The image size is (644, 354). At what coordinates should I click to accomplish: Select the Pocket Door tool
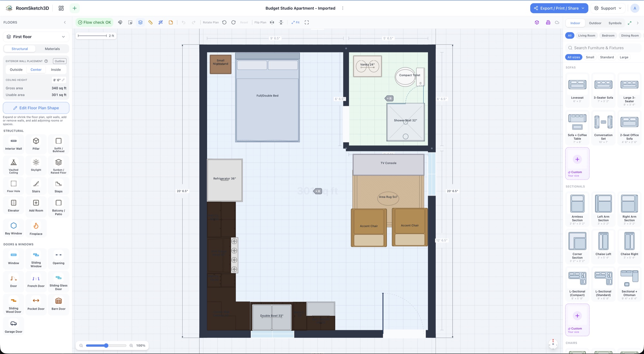click(x=36, y=304)
